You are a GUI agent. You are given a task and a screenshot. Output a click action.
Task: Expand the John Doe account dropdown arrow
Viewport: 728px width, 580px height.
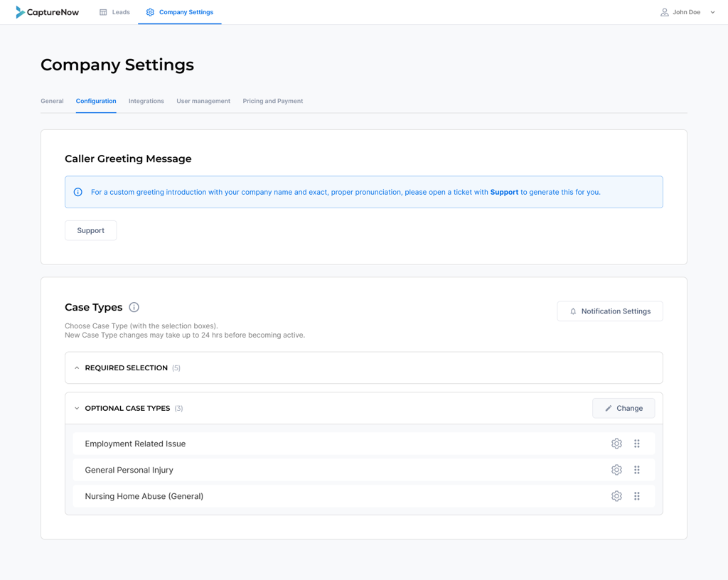tap(712, 13)
